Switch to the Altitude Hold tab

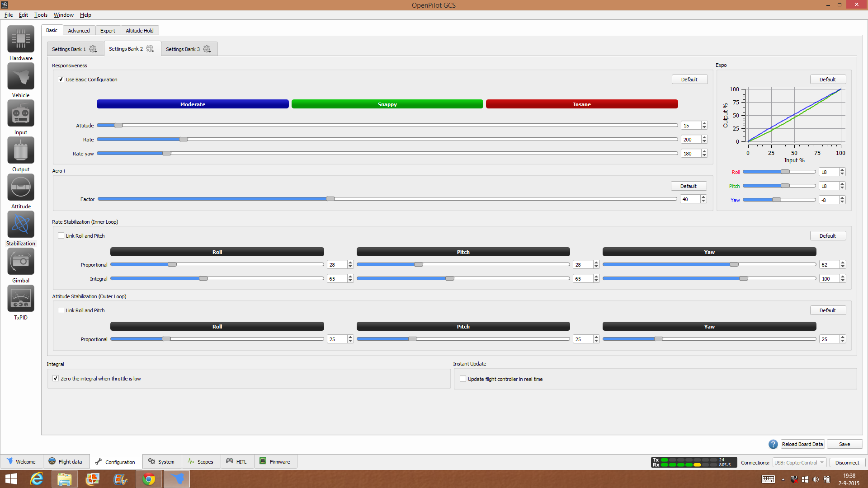point(140,30)
